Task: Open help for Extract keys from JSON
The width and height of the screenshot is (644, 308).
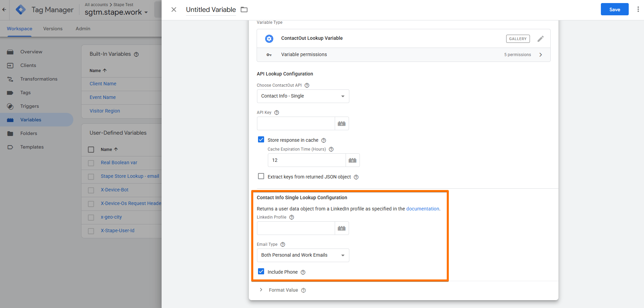Action: point(356,177)
